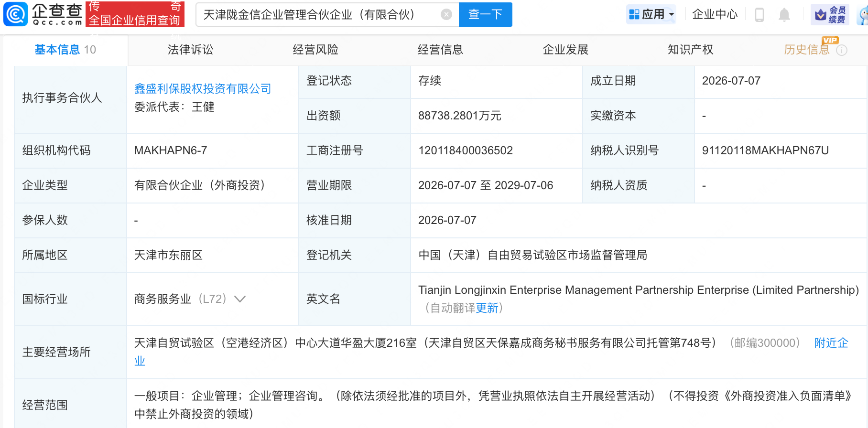
Task: Click the 参保人数 label cell
Action: (71, 221)
